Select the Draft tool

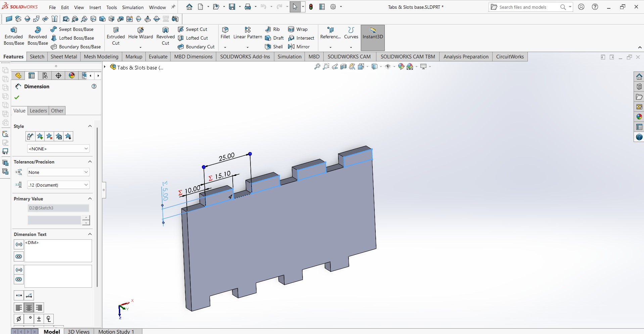274,38
